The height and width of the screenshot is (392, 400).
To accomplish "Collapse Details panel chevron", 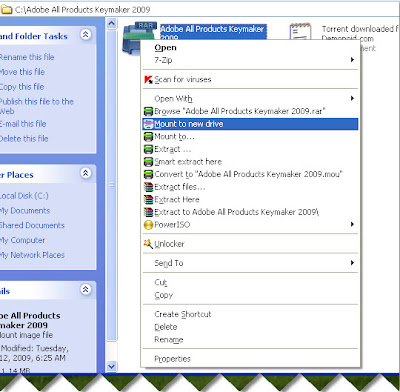I will [x=86, y=289].
